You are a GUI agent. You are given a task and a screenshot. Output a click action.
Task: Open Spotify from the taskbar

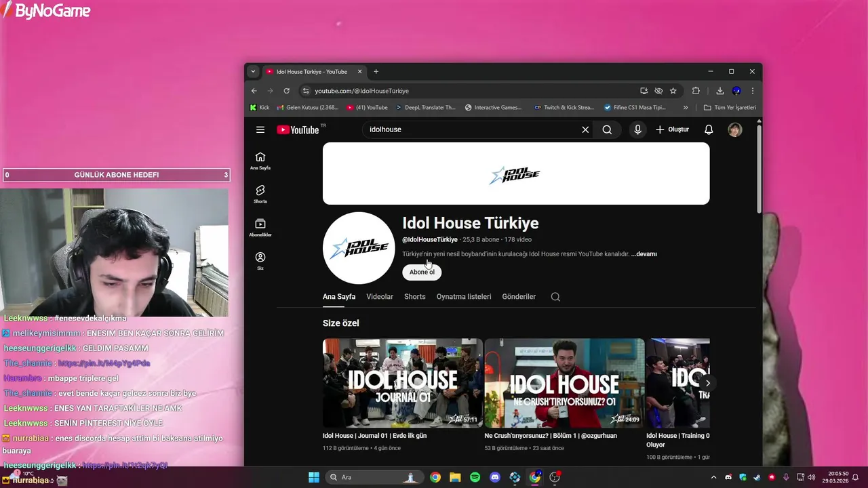coord(475,477)
